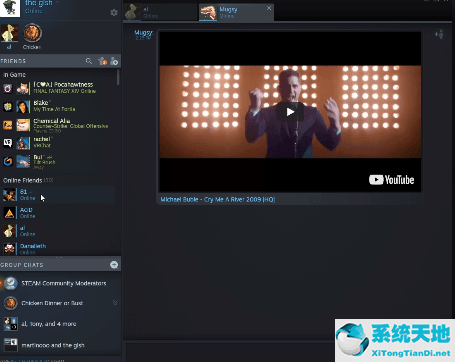Switch to the al chat tab

click(x=161, y=12)
